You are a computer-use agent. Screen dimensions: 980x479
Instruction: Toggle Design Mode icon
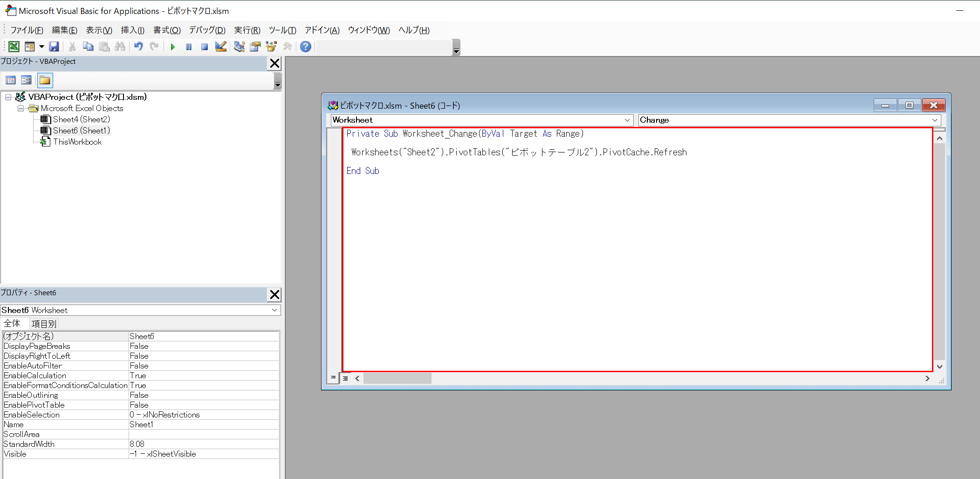coord(221,47)
